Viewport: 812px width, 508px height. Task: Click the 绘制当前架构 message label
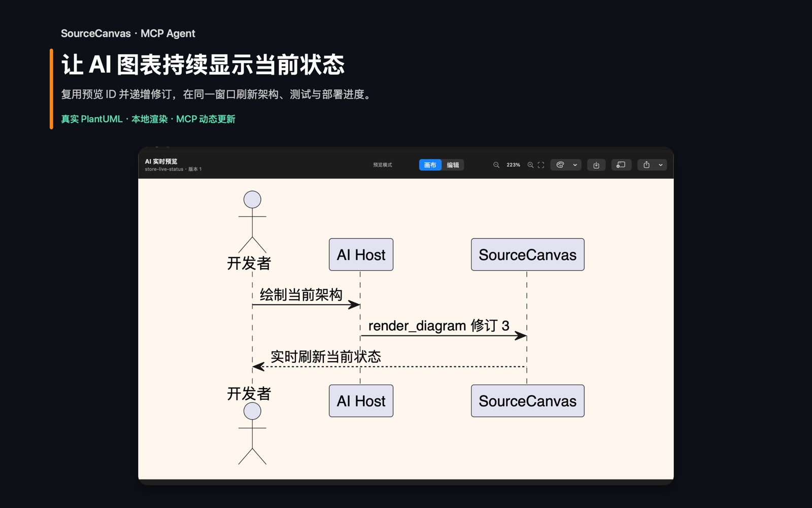[301, 295]
